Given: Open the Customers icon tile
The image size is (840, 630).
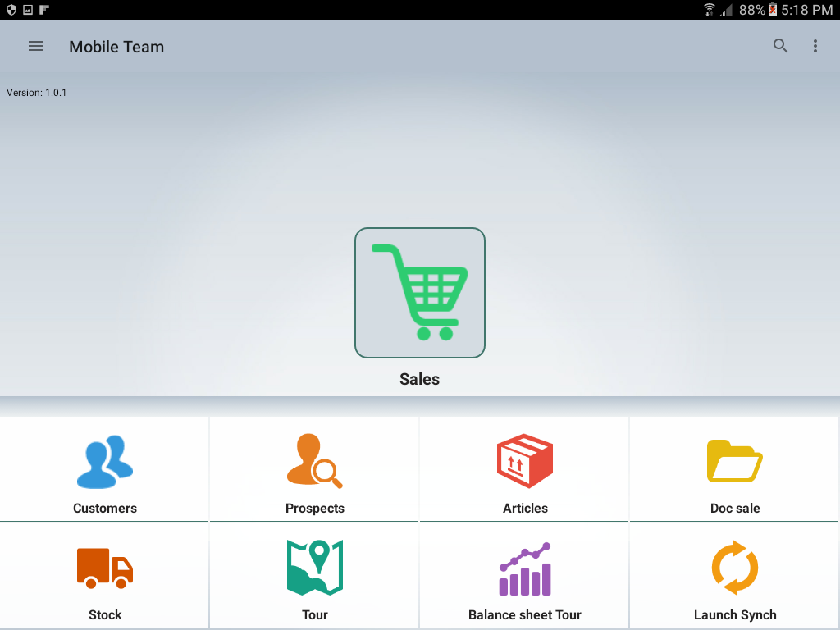Looking at the screenshot, I should (105, 461).
